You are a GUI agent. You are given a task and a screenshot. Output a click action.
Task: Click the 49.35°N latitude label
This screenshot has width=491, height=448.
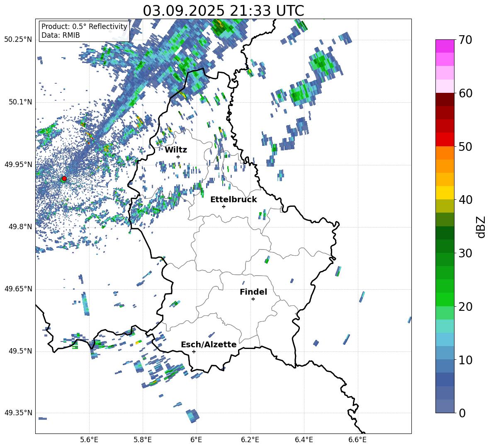pyautogui.click(x=18, y=413)
